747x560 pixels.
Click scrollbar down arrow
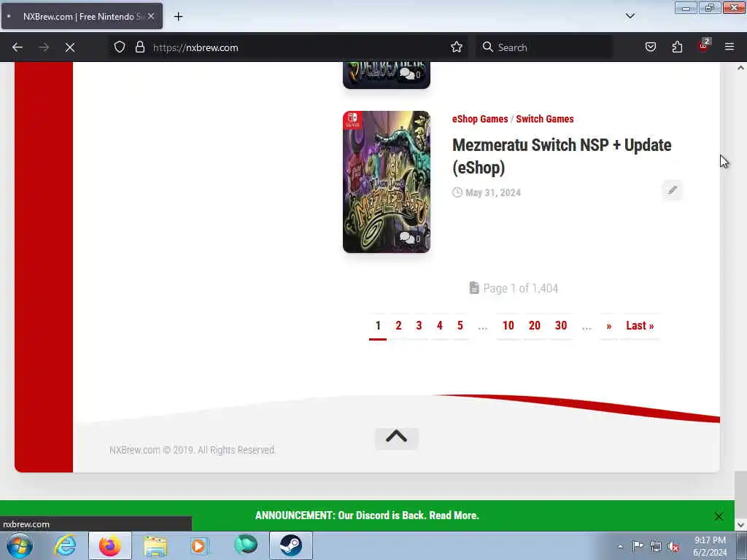741,525
